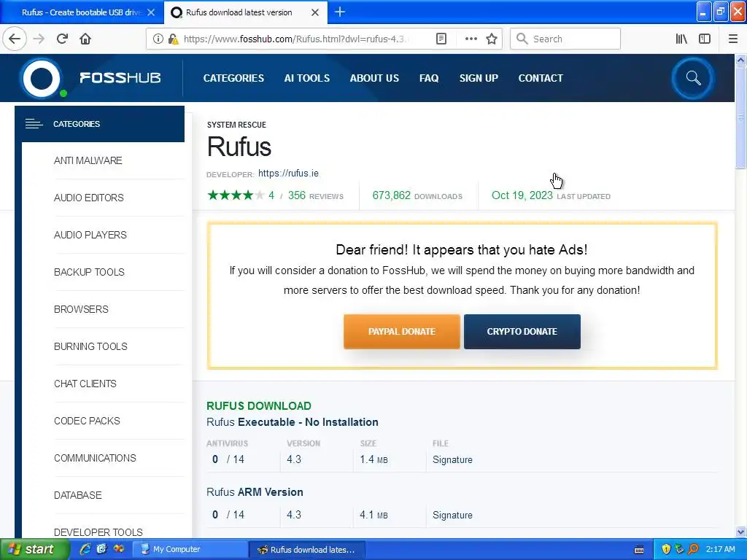Open Internet Explorer from quick launch
The height and width of the screenshot is (560, 747).
click(x=86, y=549)
